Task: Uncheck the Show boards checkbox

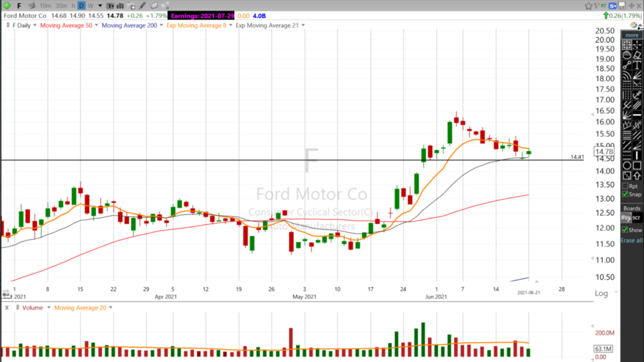Action: 625,230
